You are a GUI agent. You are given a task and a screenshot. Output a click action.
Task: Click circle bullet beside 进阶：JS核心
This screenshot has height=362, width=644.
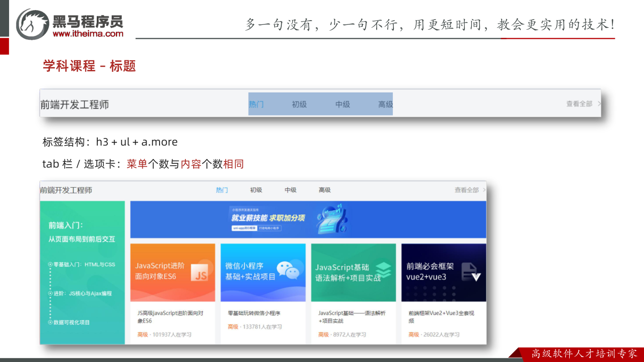coord(50,294)
